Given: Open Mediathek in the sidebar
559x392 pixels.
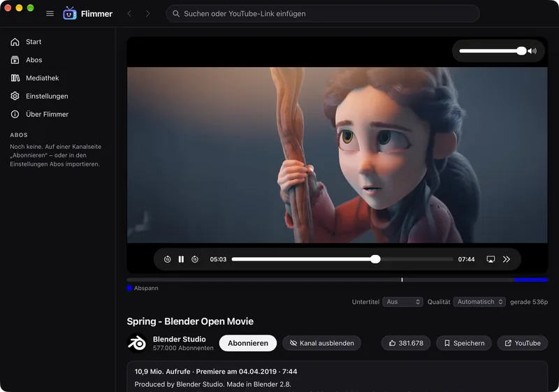Looking at the screenshot, I should click(58, 78).
